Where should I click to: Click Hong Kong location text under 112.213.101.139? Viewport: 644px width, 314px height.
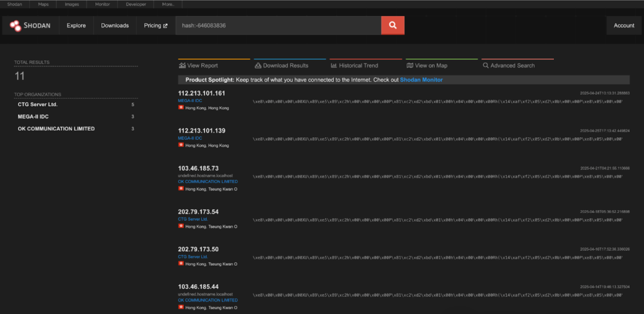[x=207, y=146]
